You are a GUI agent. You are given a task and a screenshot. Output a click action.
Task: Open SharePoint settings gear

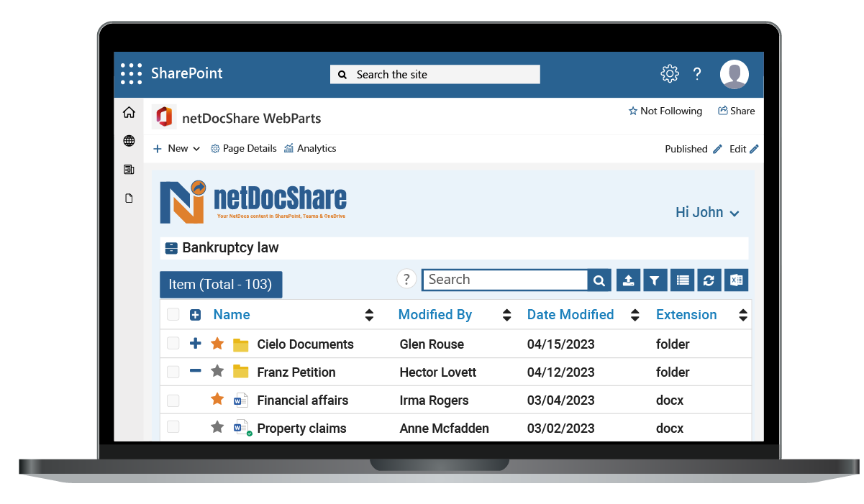point(670,73)
